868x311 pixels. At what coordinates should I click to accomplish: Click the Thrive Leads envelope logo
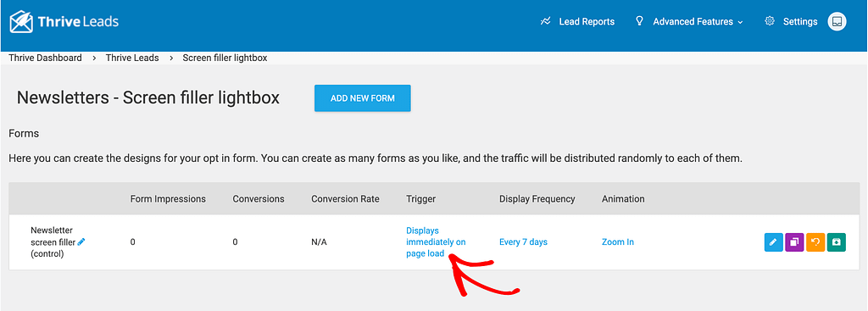(x=21, y=22)
